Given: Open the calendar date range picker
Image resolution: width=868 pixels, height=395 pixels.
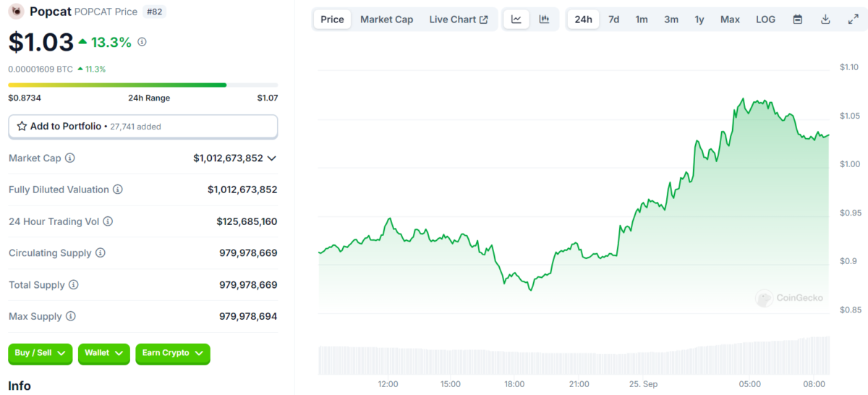Looking at the screenshot, I should 798,20.
